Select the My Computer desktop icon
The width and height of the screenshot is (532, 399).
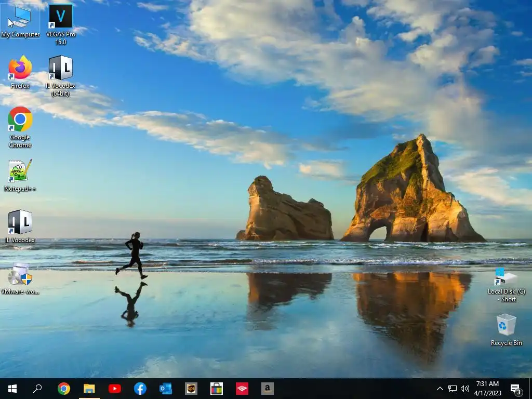click(20, 21)
